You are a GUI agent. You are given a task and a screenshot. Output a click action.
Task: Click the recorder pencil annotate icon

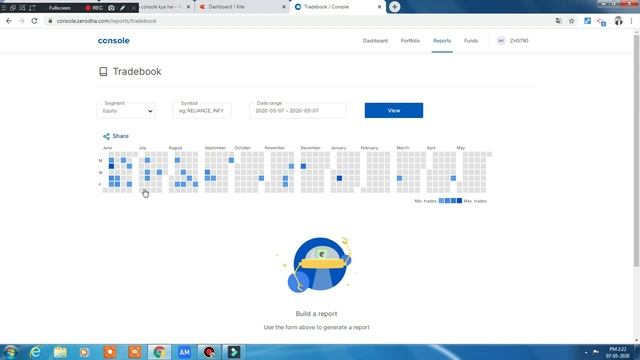122,8
